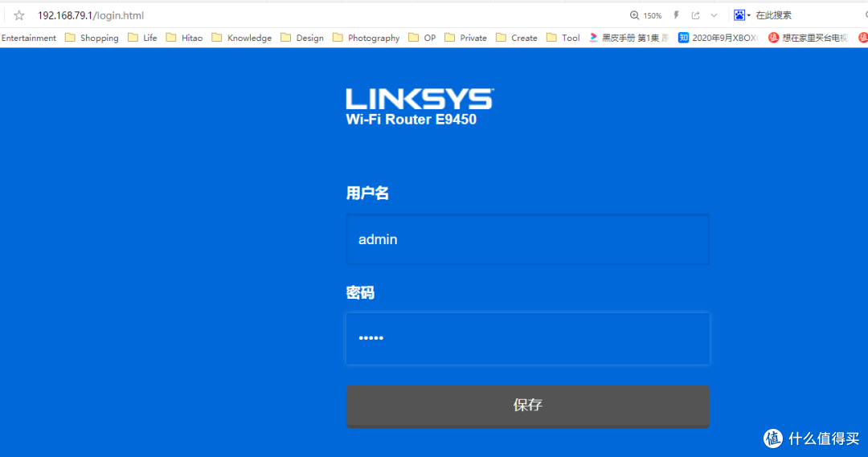
Task: Open the Create bookmark folder
Action: click(517, 38)
